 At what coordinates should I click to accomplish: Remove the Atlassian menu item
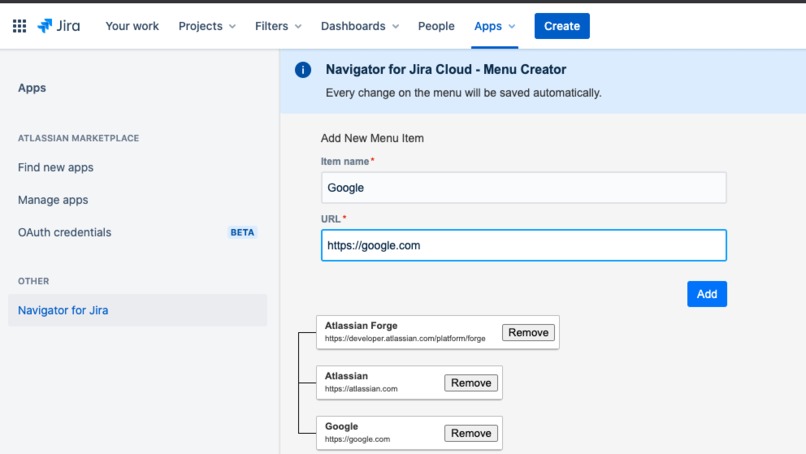(471, 383)
